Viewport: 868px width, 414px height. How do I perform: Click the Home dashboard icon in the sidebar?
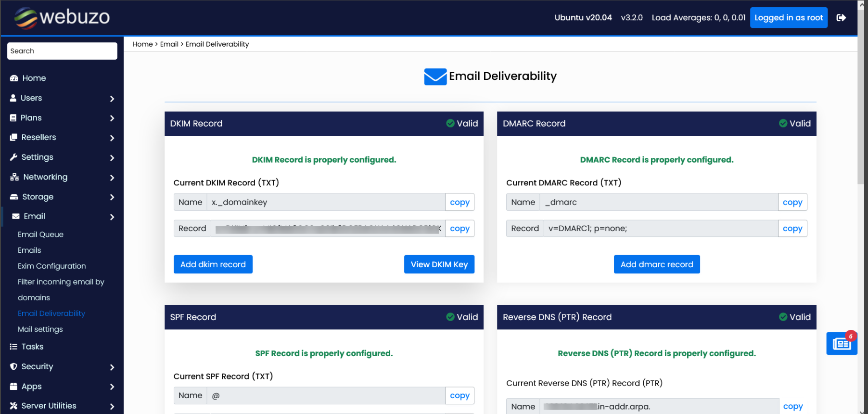[x=14, y=78]
